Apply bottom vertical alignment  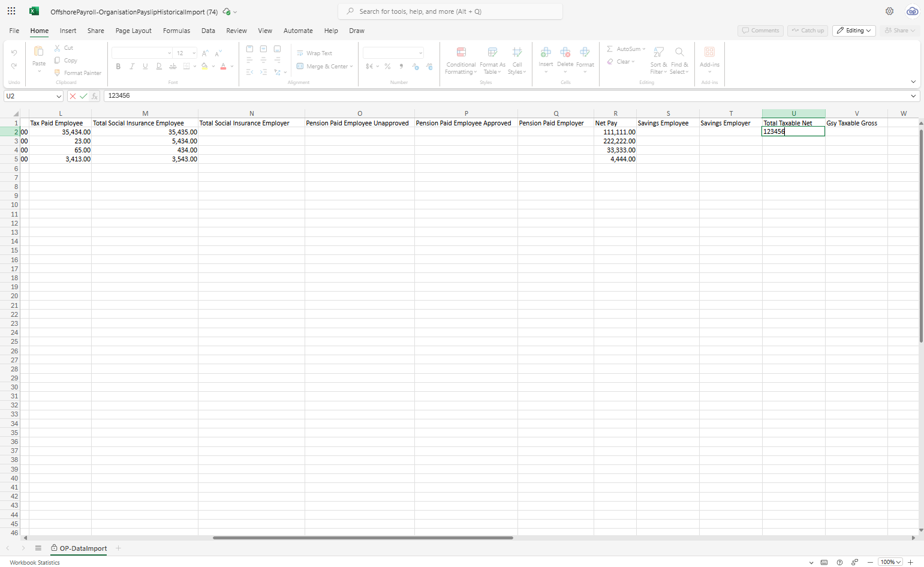pos(277,49)
